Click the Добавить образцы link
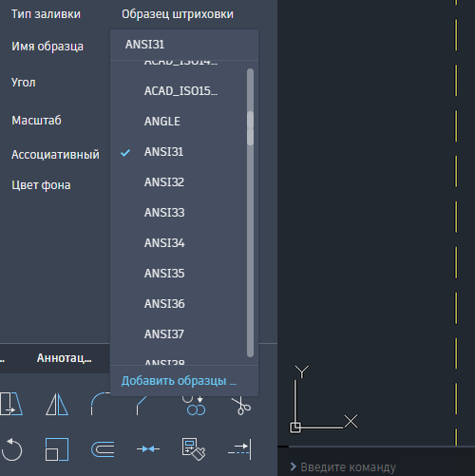Viewport: 475px width, 476px height. point(179,381)
